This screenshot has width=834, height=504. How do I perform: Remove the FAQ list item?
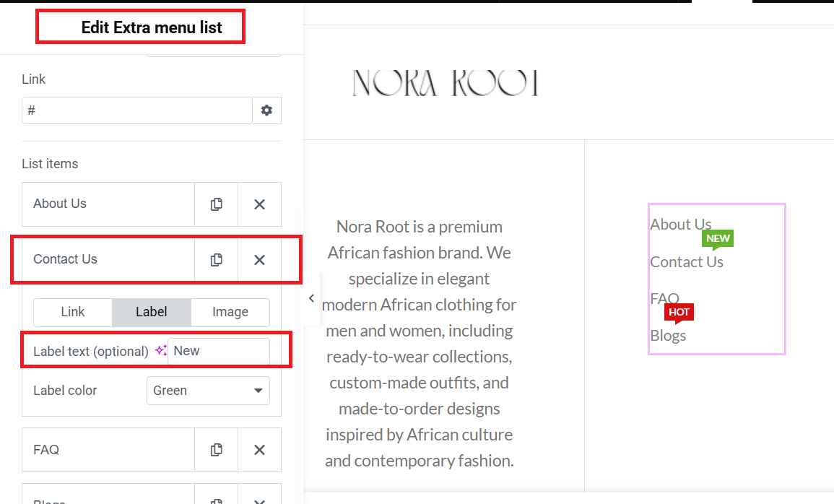pos(259,450)
